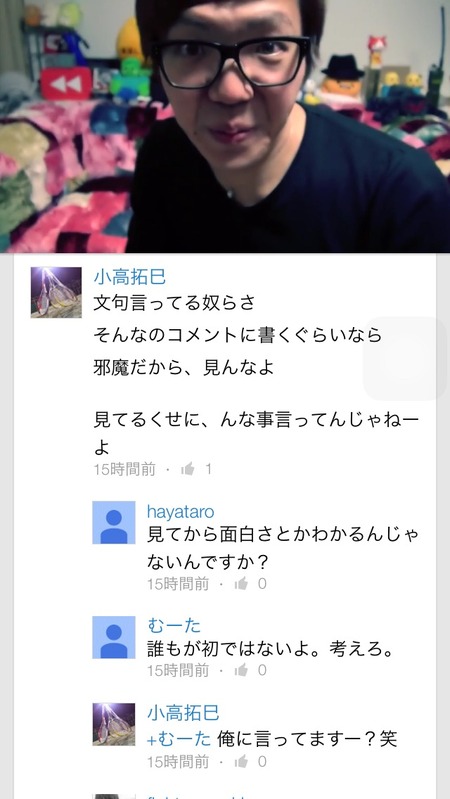Tap thumbs-up on むーた's reply
Screen dimensions: 450x799
click(x=242, y=670)
